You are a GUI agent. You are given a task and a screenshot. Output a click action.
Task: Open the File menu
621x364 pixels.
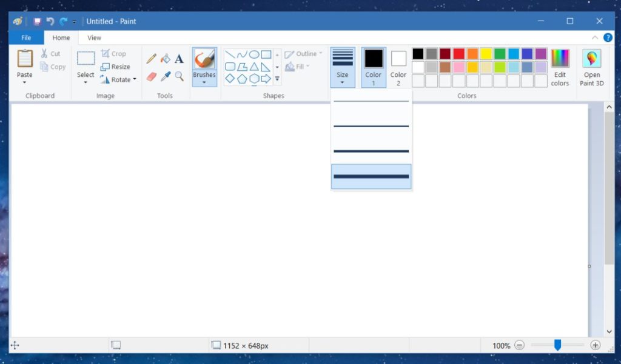25,38
